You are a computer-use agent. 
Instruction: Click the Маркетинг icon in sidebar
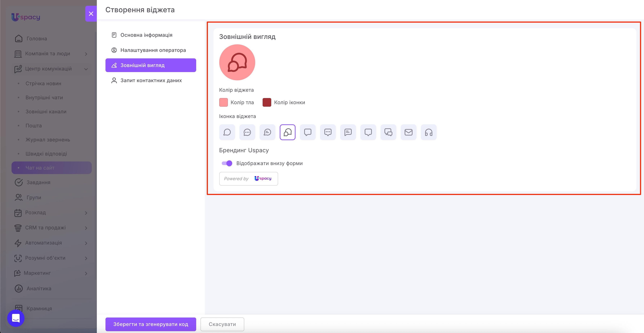click(17, 273)
